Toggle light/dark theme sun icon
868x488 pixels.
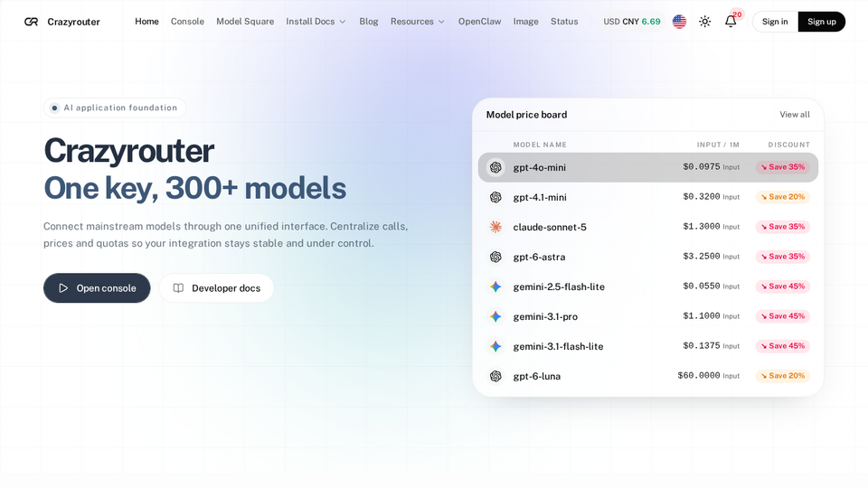pyautogui.click(x=704, y=22)
